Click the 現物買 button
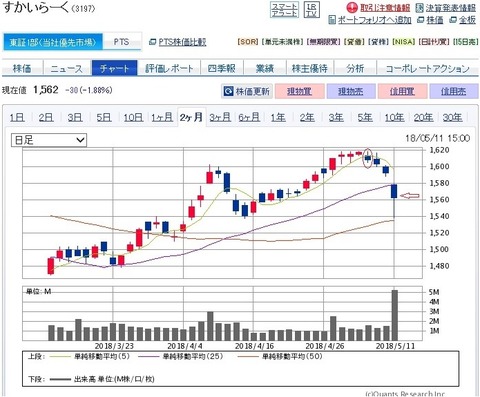 [299, 91]
